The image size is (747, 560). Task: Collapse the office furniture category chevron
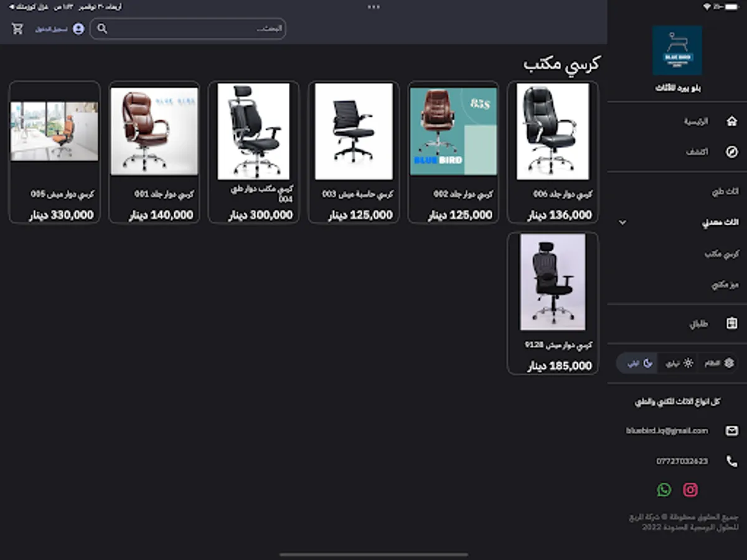coord(622,223)
